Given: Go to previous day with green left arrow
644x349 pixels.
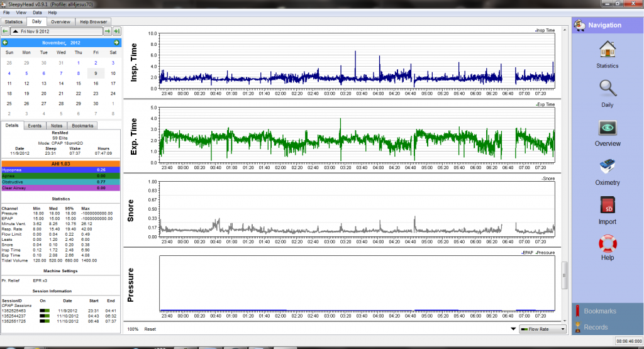Looking at the screenshot, I should (5, 31).
